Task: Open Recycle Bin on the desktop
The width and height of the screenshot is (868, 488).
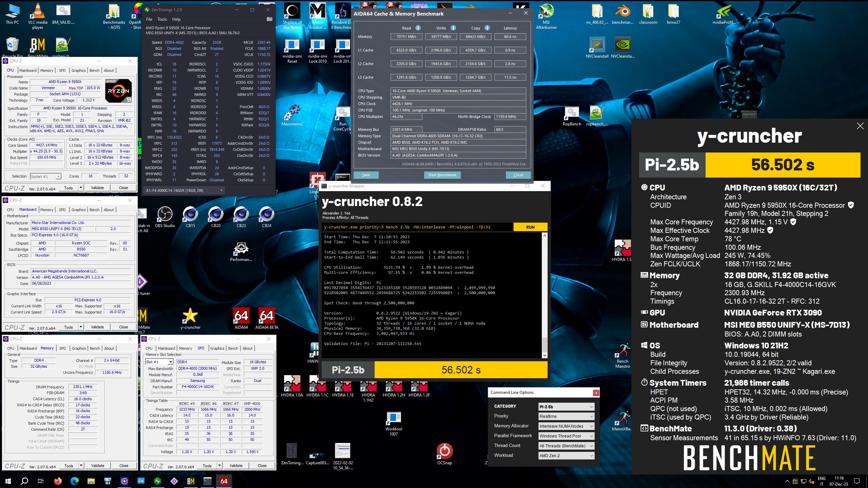Action: 12,47
